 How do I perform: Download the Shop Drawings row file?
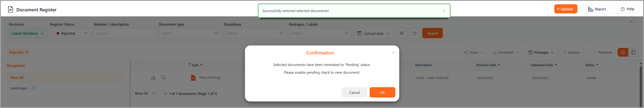click(153, 77)
